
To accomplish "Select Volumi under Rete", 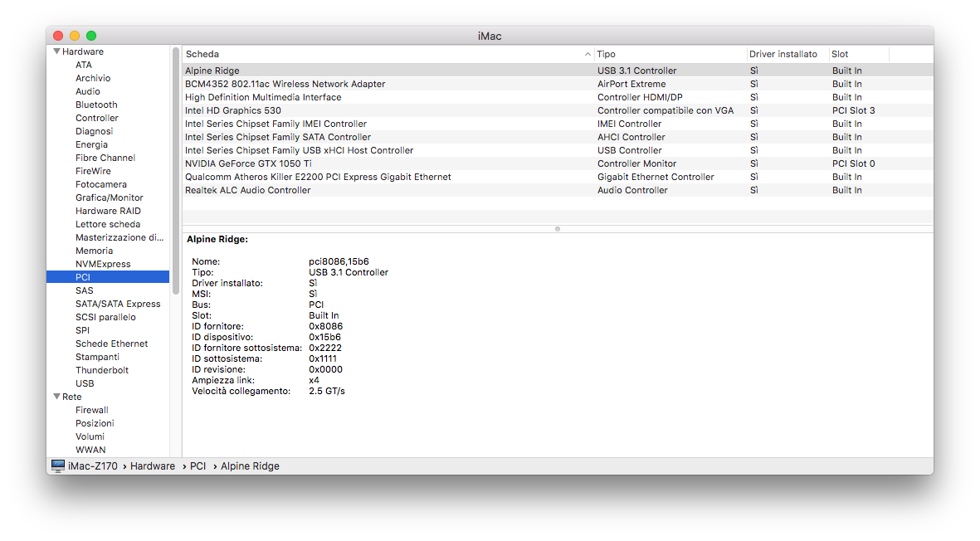I will point(90,436).
